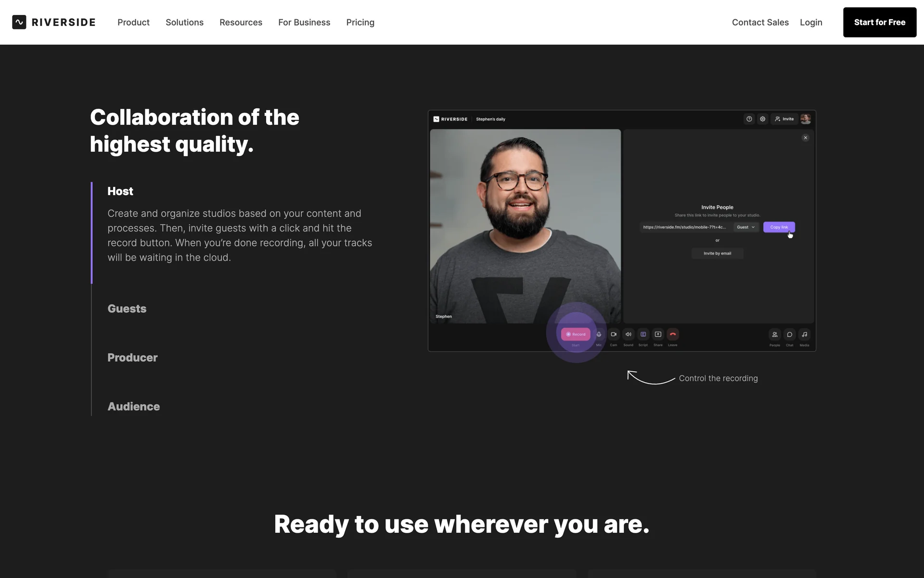The image size is (924, 578).
Task: Toggle the Cam icon in studio preview
Action: (x=614, y=334)
